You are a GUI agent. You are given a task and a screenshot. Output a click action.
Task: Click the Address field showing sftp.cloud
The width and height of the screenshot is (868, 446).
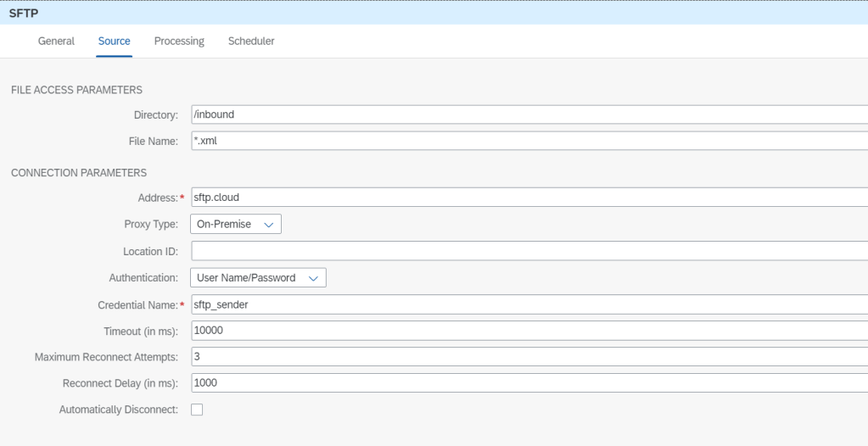coord(526,198)
